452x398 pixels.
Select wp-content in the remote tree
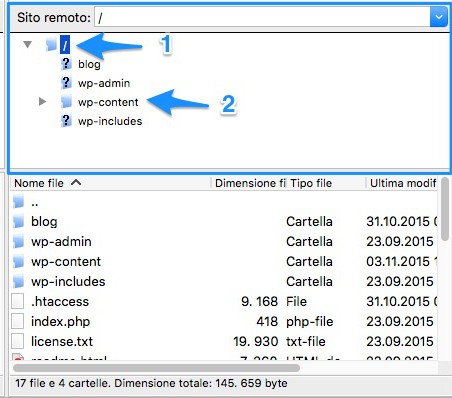[108, 102]
